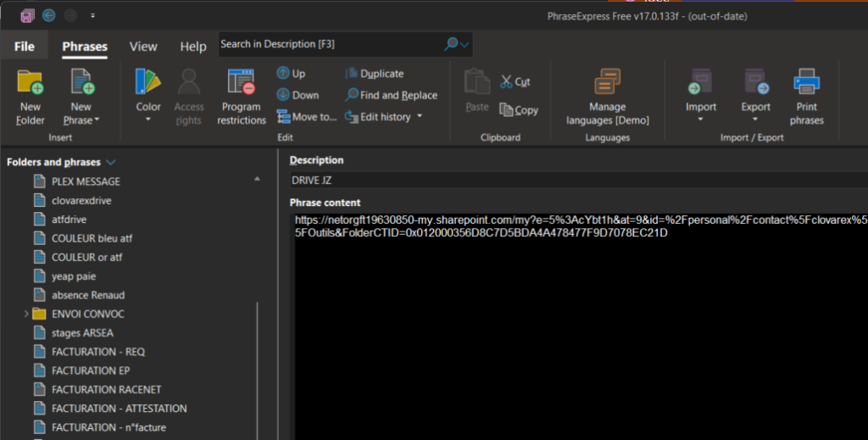Cut the selection

tap(515, 81)
